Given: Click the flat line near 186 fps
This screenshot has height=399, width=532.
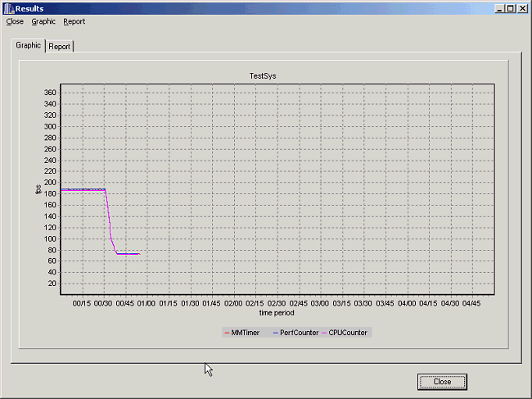Looking at the screenshot, I should [x=83, y=190].
